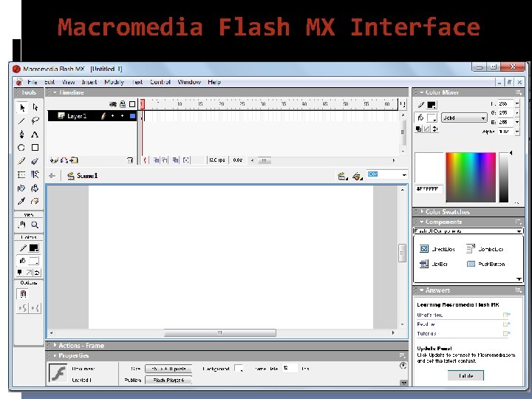
Task: Open the File menu
Action: point(33,82)
